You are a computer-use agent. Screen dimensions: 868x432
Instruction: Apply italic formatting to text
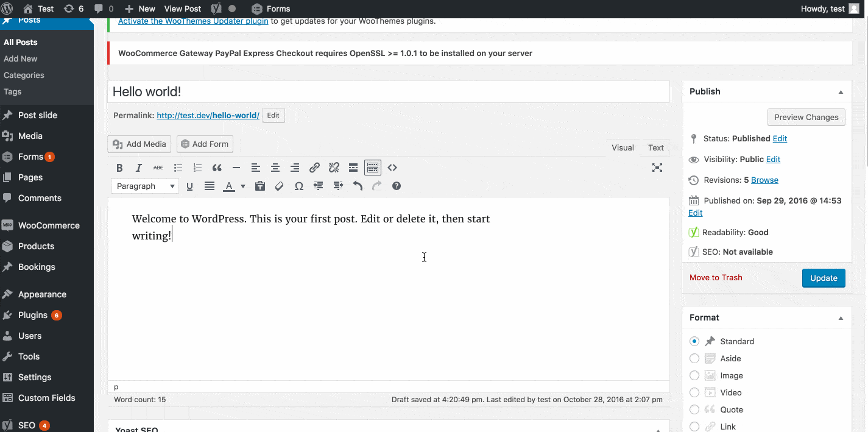(x=139, y=168)
